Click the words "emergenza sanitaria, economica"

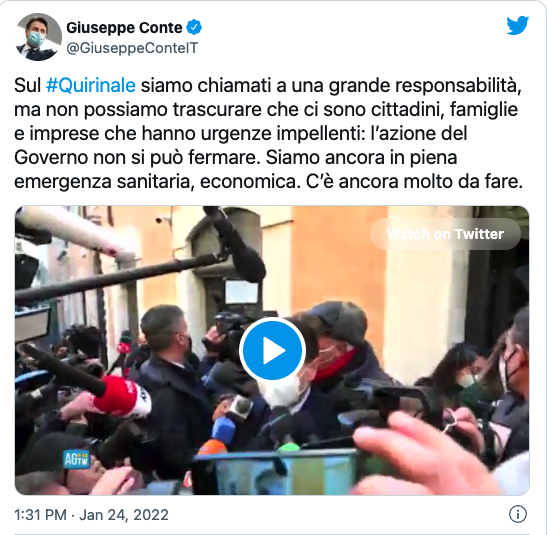pos(157,182)
